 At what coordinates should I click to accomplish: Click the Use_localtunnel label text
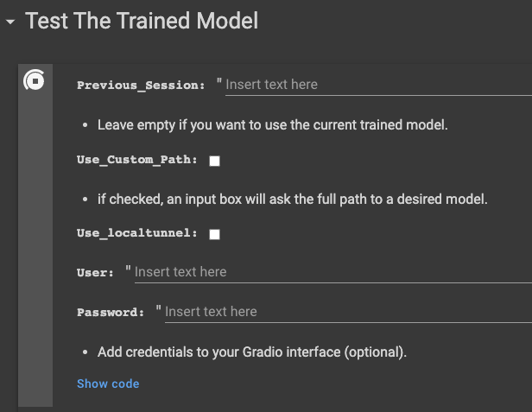point(137,234)
